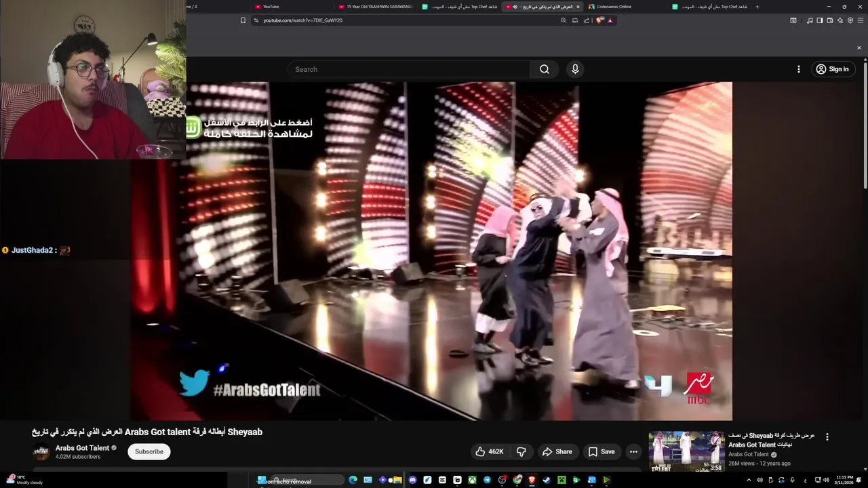The height and width of the screenshot is (488, 868).
Task: Show hidden system tray icons
Action: coord(749,480)
